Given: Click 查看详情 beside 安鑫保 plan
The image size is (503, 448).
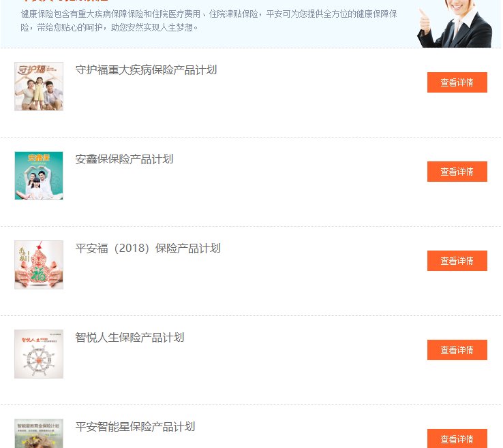Looking at the screenshot, I should [457, 172].
